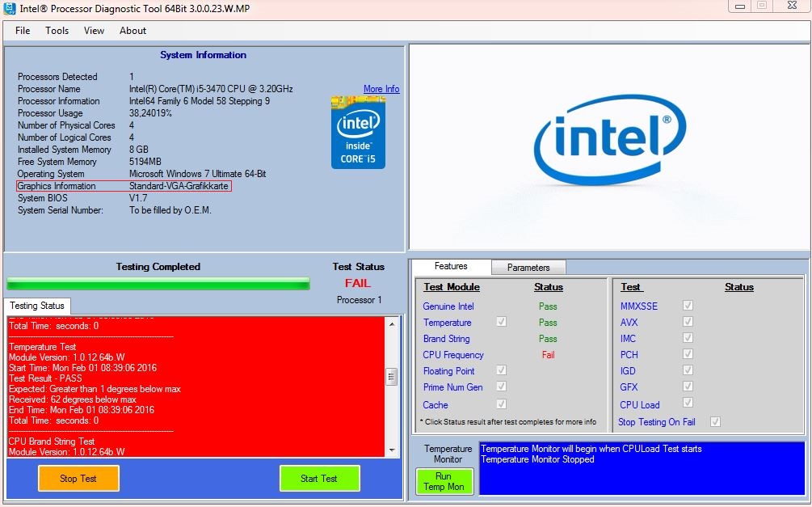Screen dimensions: 812x507
Task: Click the CPU Frequency module label
Action: 453,355
